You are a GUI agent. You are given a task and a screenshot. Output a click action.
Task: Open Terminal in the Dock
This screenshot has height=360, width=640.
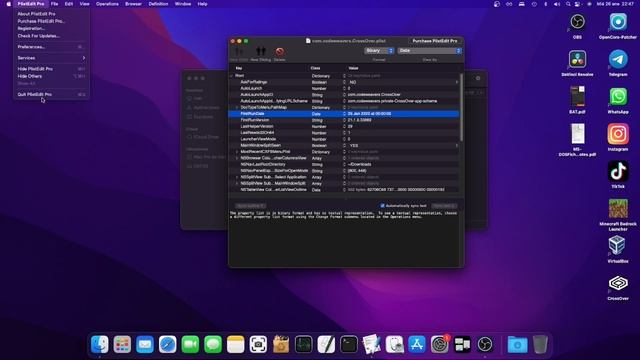tap(349, 344)
